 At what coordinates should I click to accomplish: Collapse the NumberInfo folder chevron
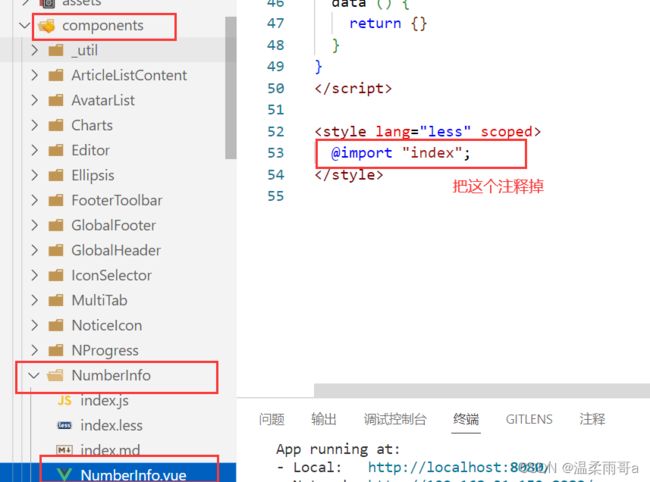[x=34, y=375]
